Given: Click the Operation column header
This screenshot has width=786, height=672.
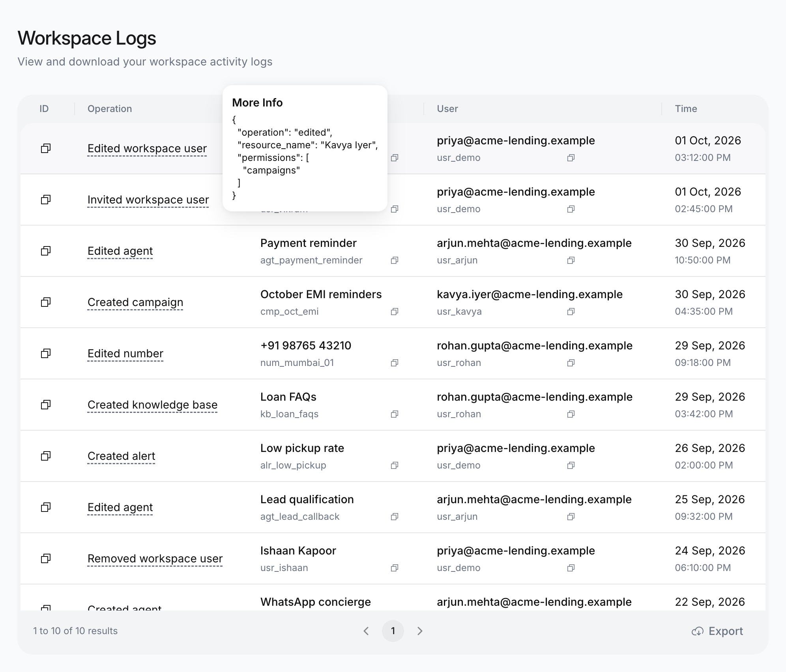Looking at the screenshot, I should click(110, 109).
